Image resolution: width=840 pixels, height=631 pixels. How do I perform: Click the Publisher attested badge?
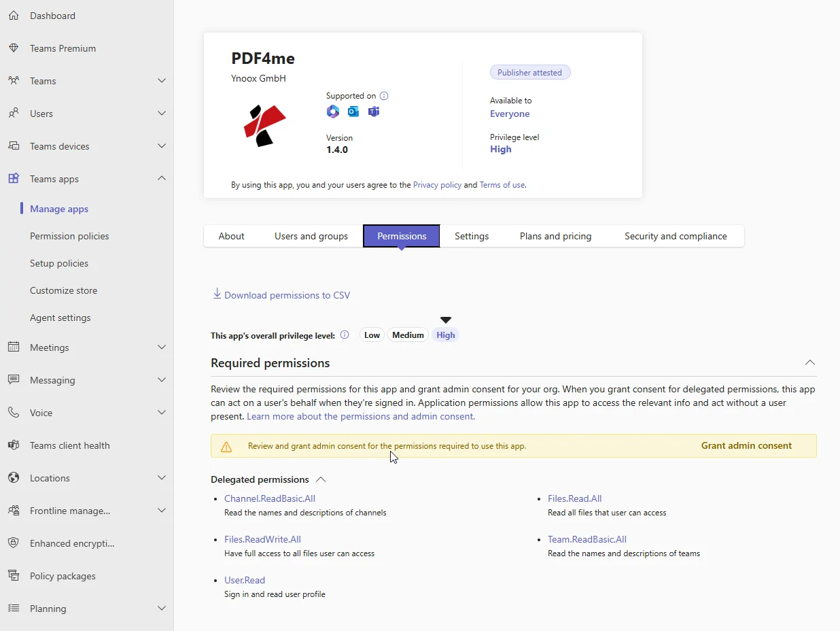click(x=530, y=73)
